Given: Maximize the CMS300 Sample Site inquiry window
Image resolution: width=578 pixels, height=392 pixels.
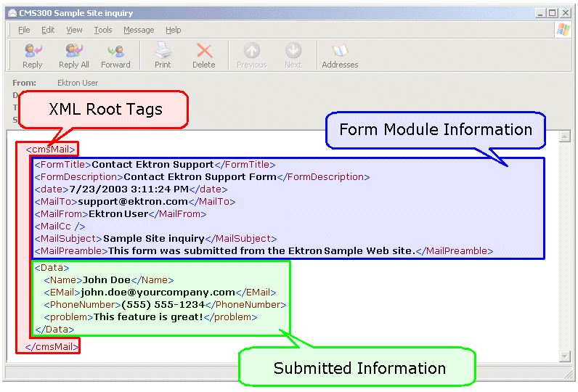Looking at the screenshot, I should pyautogui.click(x=552, y=13).
